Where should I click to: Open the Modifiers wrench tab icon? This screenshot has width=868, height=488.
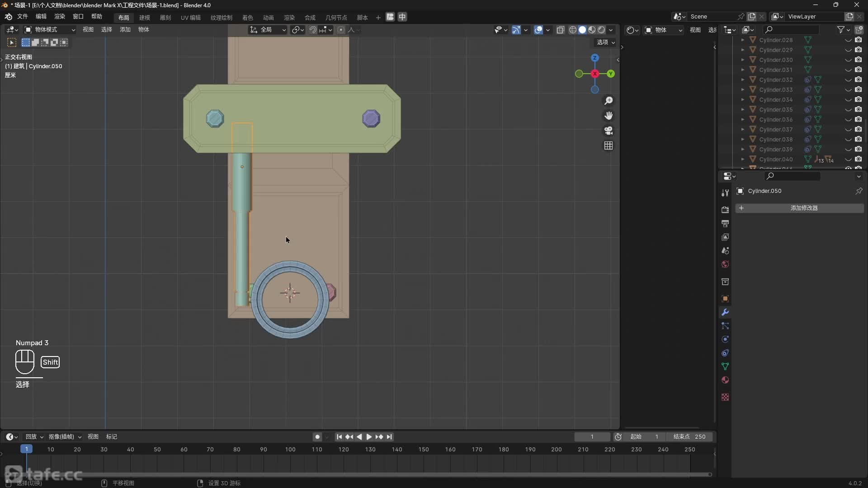[725, 312]
